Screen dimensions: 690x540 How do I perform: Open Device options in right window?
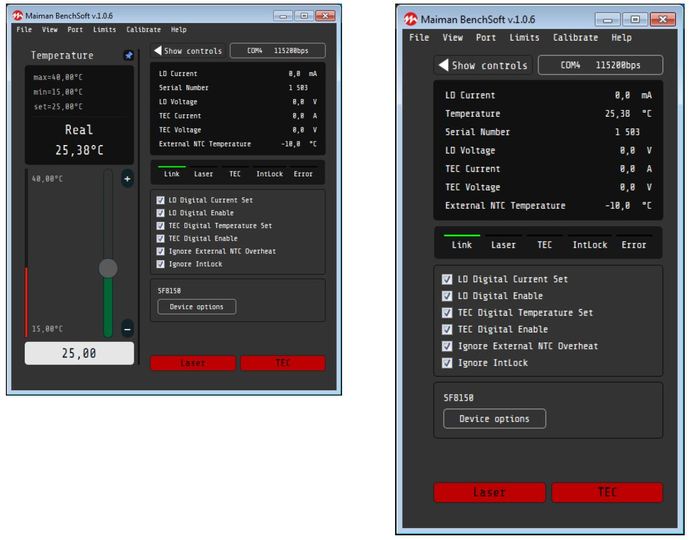(x=494, y=419)
